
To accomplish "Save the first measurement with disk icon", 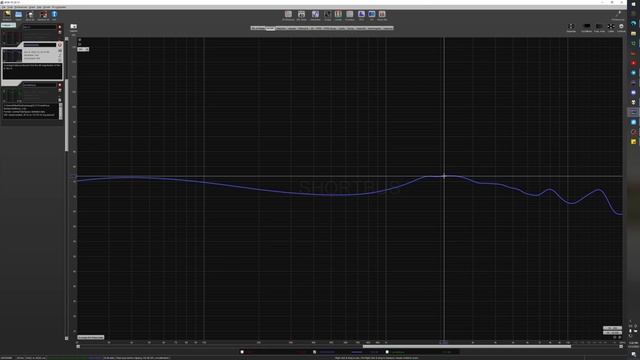I will pyautogui.click(x=60, y=32).
